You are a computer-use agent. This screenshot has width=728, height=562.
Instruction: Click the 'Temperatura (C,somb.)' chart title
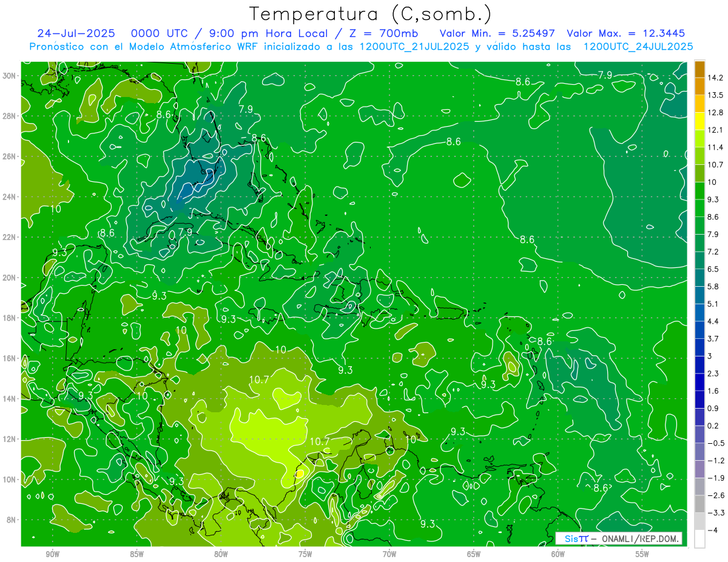371,15
